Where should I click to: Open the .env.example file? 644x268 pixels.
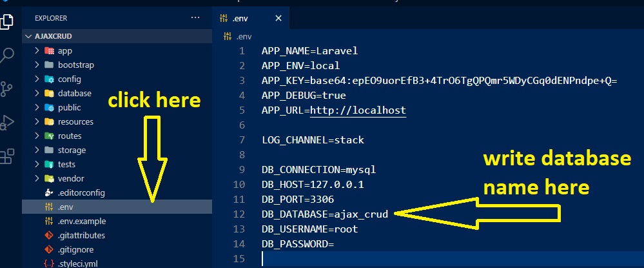81,221
